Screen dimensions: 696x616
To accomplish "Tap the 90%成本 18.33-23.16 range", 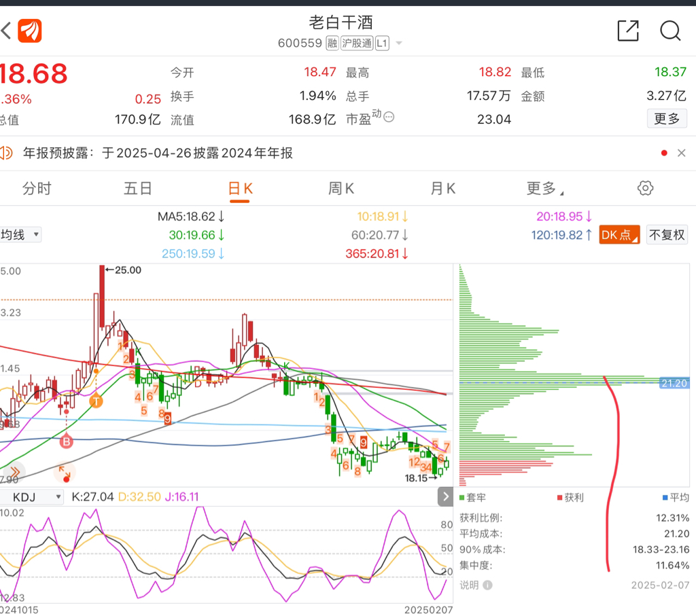I will [661, 549].
